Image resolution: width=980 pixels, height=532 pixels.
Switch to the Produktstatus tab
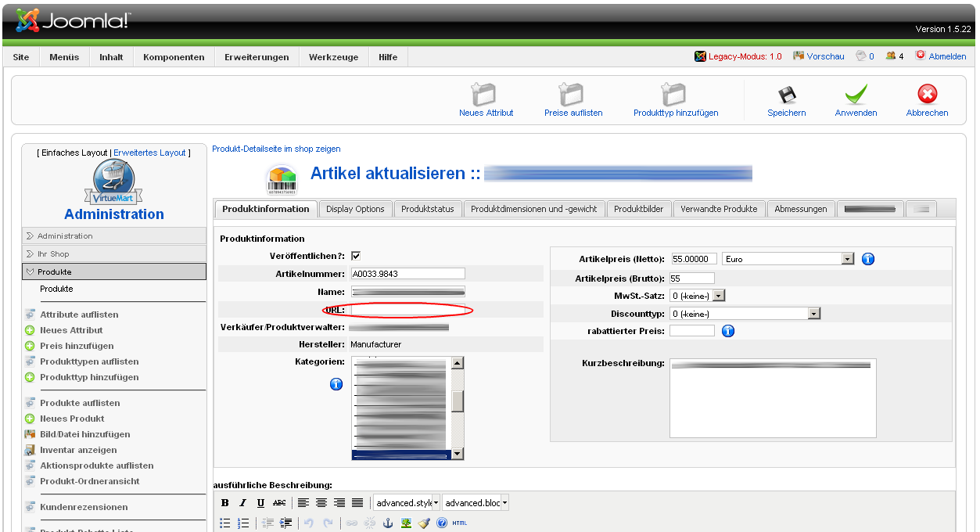(x=428, y=209)
